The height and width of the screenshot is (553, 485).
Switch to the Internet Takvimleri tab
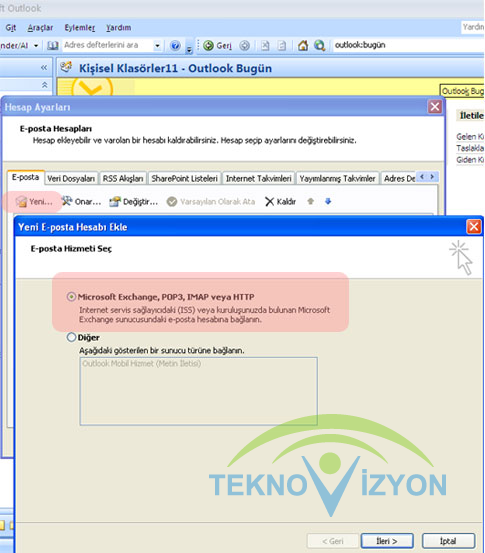259,178
